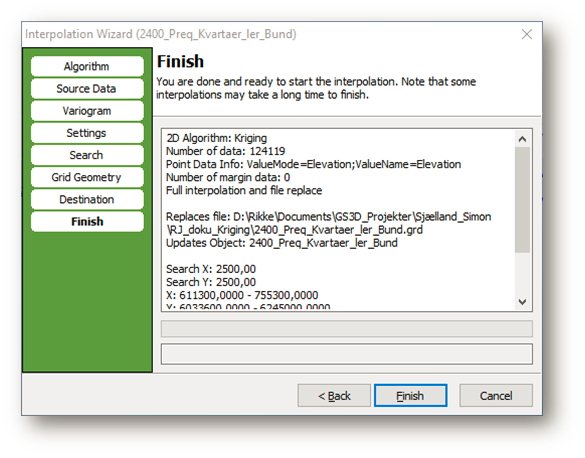Click the summary scrollbar thumb

pos(522,200)
